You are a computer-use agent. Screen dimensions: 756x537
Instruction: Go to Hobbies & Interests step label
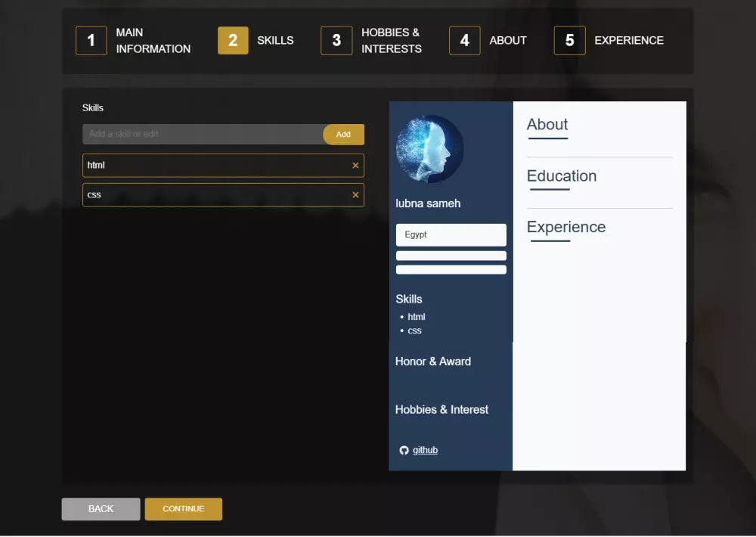tap(392, 41)
